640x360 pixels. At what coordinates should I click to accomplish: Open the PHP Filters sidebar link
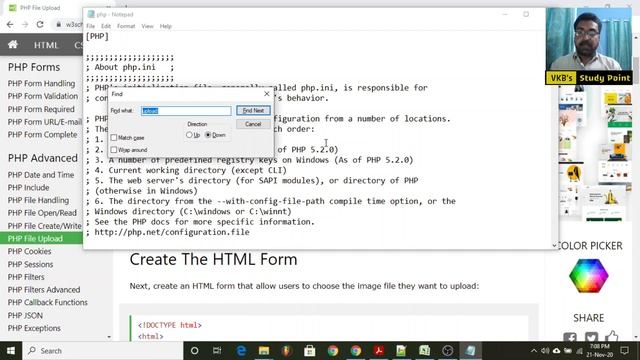[x=26, y=277]
